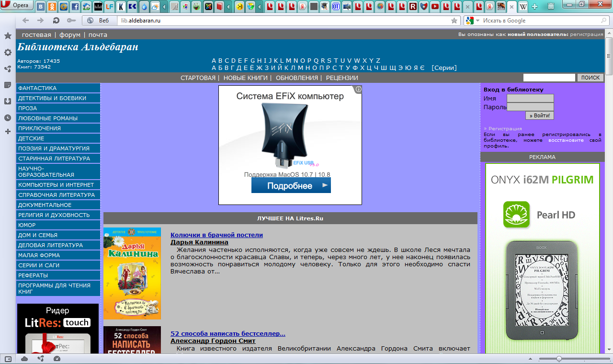Image resolution: width=613 pixels, height=364 pixels.
Task: Open the Downloads panel in sidebar
Action: (8, 101)
